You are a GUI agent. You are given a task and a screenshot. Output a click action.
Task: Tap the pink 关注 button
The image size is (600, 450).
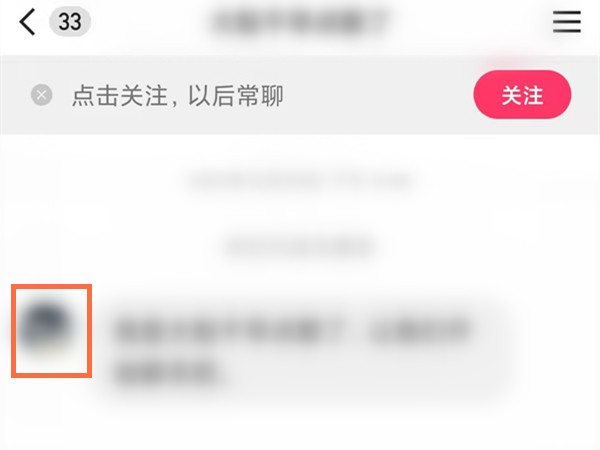522,95
